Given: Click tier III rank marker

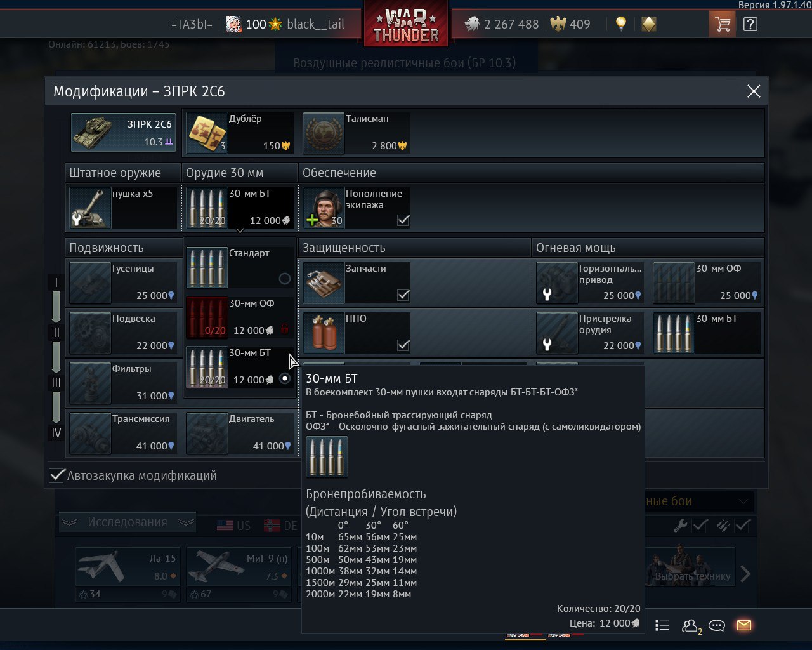Looking at the screenshot, I should (56, 383).
